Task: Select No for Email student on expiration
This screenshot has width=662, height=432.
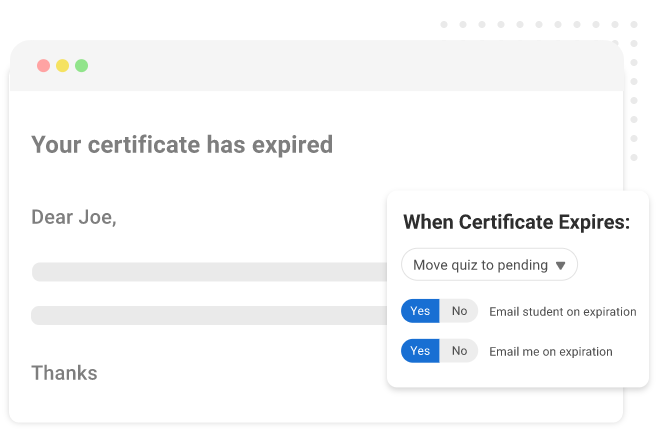Action: (459, 311)
